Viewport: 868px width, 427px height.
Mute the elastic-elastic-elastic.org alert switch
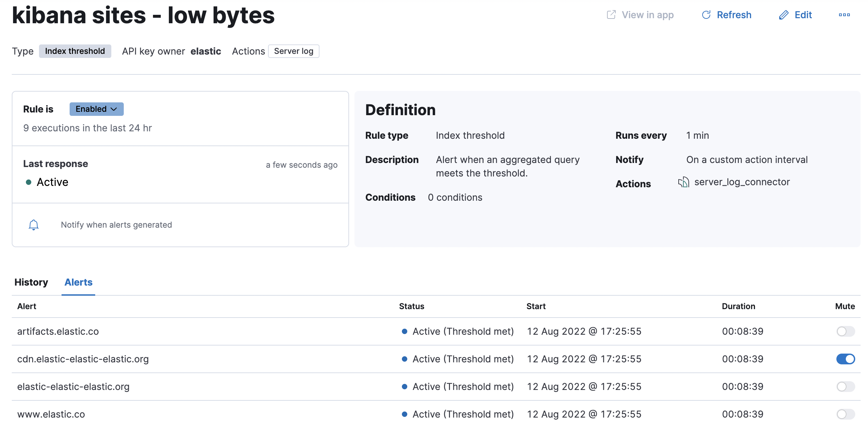(845, 387)
